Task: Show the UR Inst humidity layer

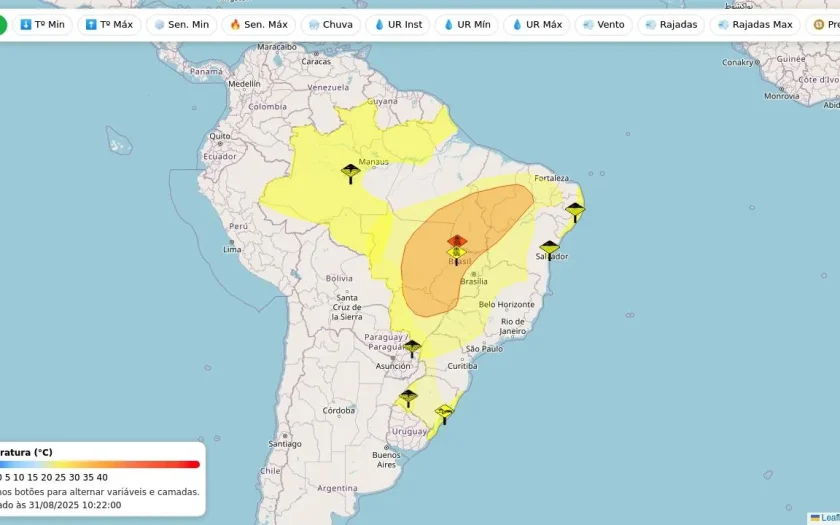Action: [398, 25]
